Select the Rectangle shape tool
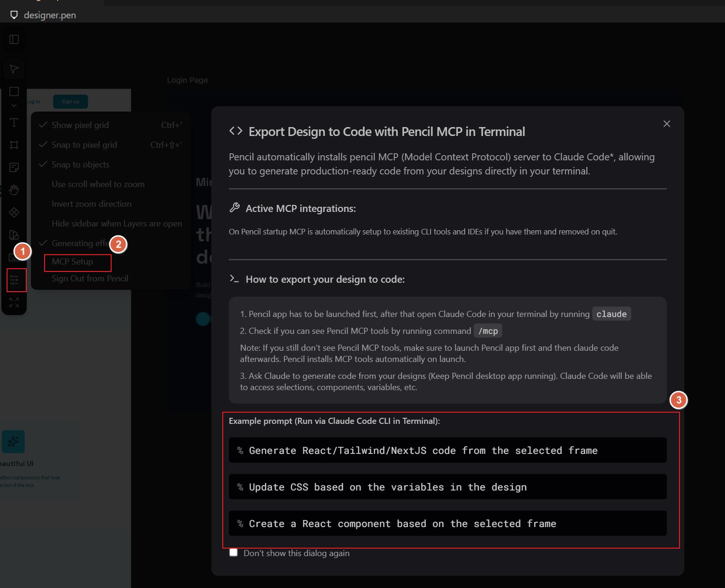 pos(14,91)
